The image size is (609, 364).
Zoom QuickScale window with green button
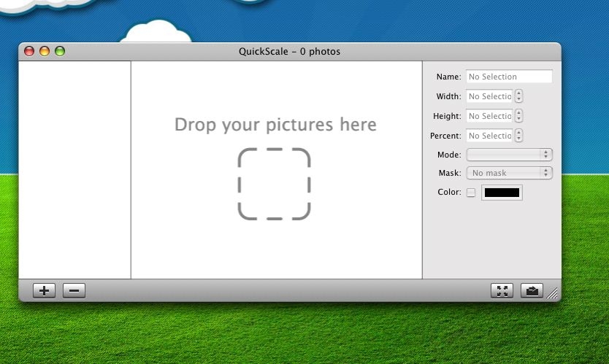60,51
